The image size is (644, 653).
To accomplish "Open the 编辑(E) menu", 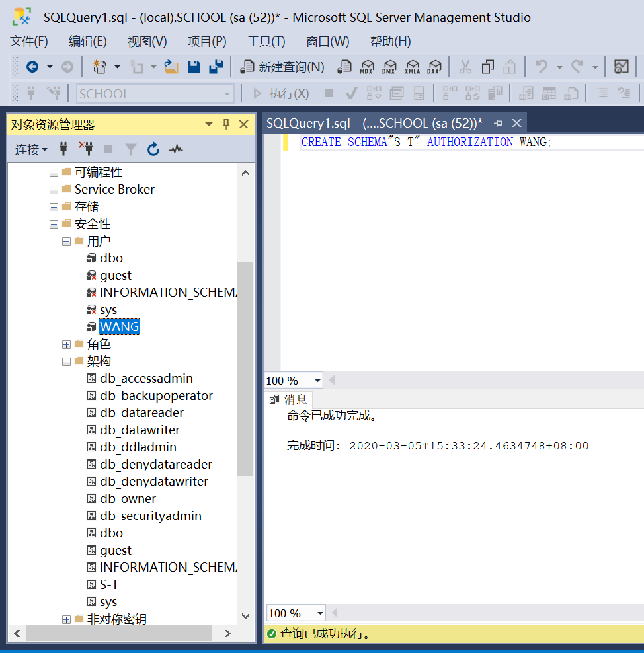I will (x=87, y=41).
